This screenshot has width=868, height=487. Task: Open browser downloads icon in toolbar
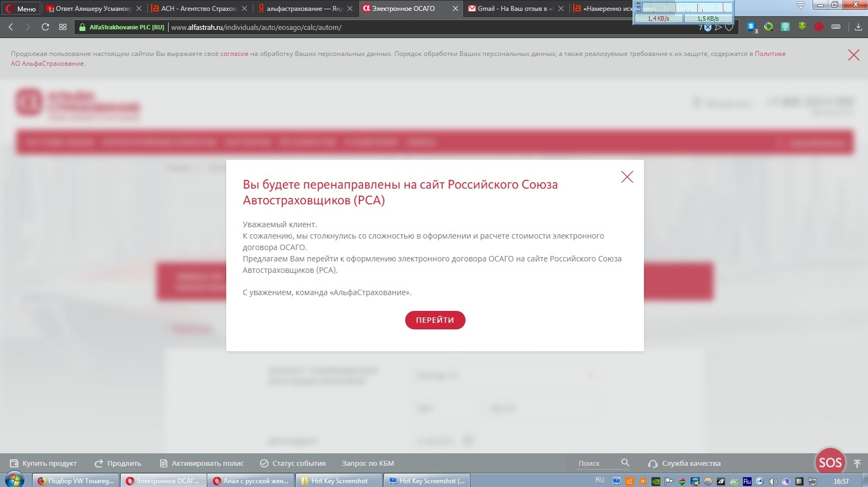pos(858,27)
